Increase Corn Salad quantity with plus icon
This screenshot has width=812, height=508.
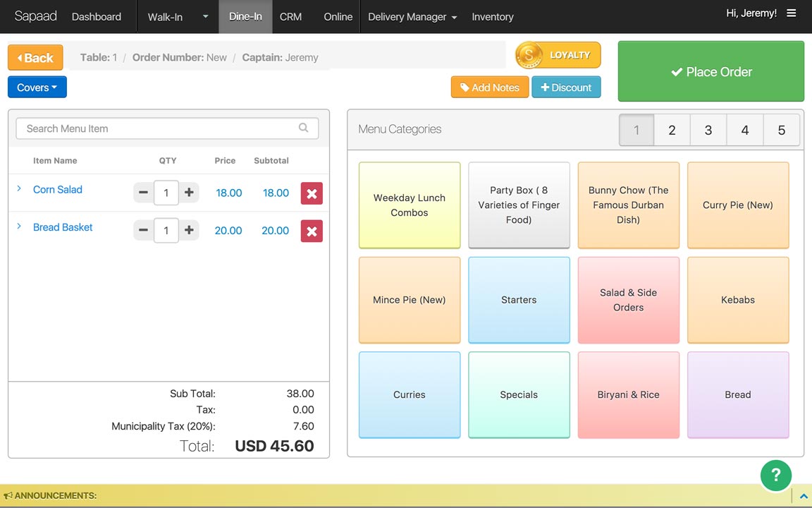click(189, 193)
